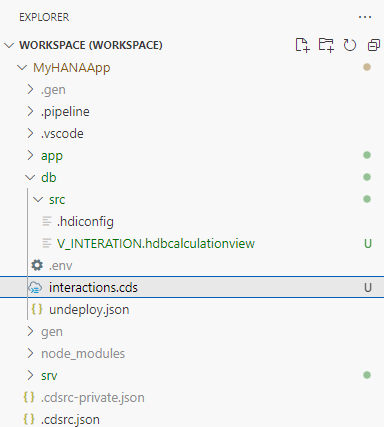
Task: Select the srv folder label
Action: click(x=49, y=376)
